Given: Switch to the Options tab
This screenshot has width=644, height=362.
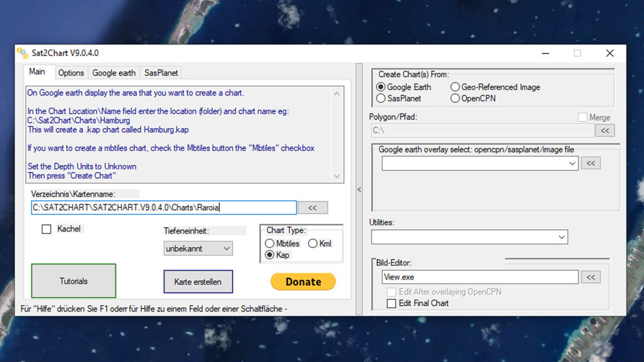Looking at the screenshot, I should coord(71,73).
